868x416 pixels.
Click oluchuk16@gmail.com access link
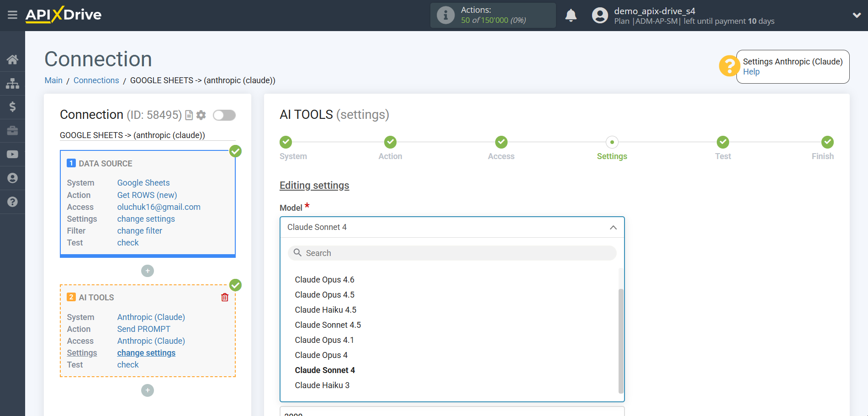(x=159, y=207)
